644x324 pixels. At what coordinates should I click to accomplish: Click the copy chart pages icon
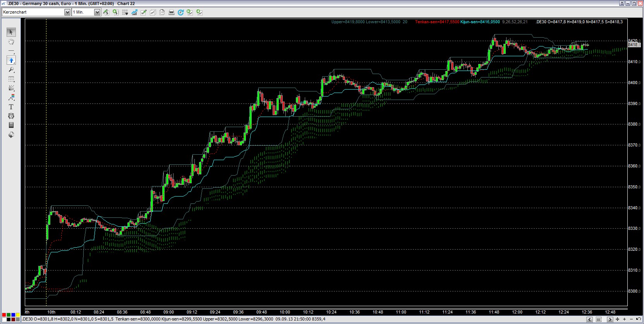click(x=162, y=12)
